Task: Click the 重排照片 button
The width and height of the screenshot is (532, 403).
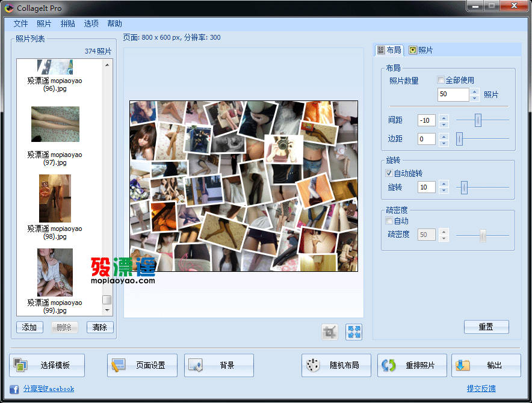Action: click(412, 365)
